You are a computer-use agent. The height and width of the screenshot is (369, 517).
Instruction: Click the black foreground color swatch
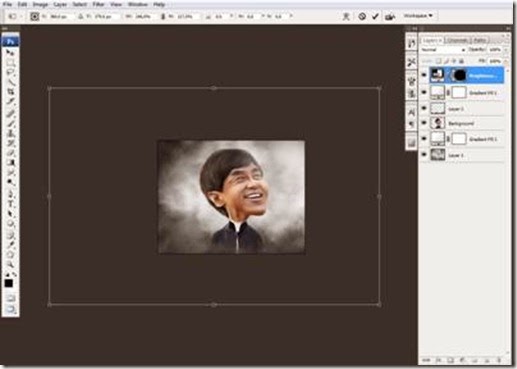tap(9, 283)
